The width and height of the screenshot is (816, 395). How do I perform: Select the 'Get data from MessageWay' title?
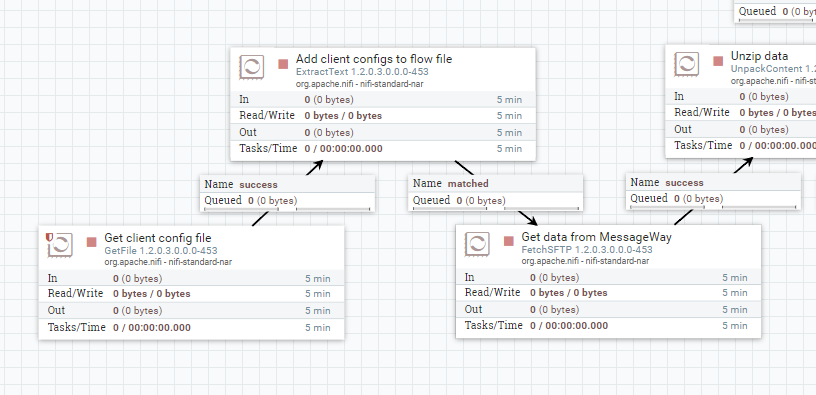[x=596, y=237]
